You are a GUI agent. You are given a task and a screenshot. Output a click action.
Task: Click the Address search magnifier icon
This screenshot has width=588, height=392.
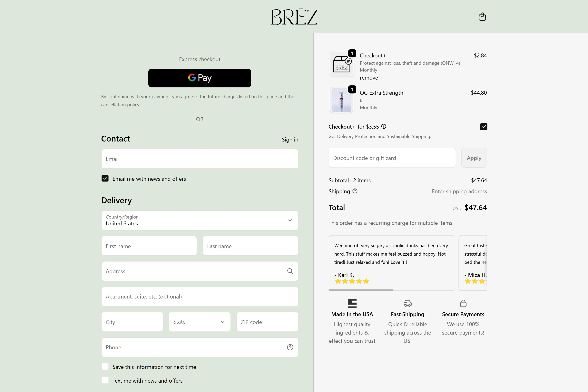[290, 271]
